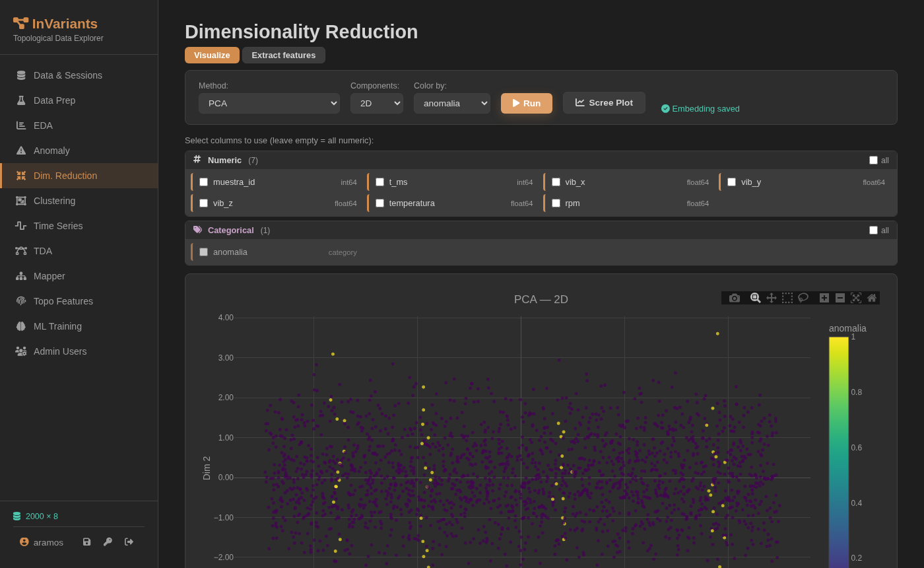Click the 'category' dtype label for anomalia

(x=343, y=252)
